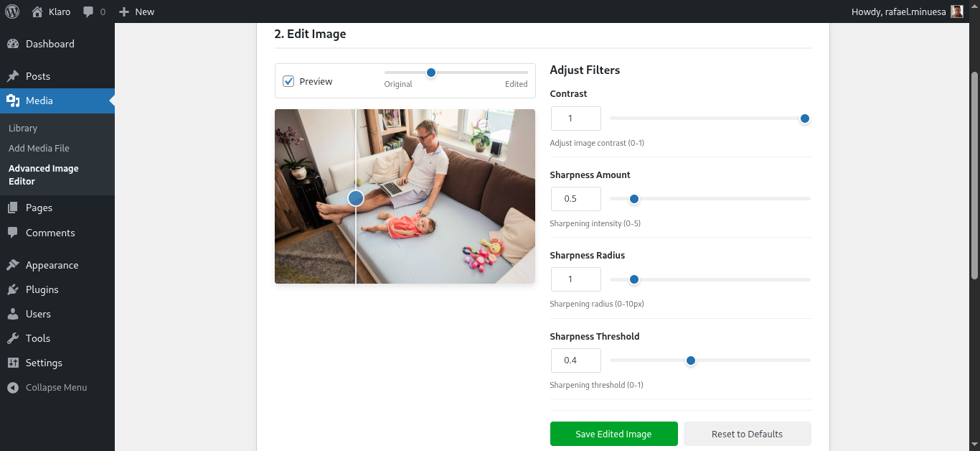Screen dimensions: 980x451
Task: Open Dashboard via its gauge icon
Action: click(x=13, y=44)
